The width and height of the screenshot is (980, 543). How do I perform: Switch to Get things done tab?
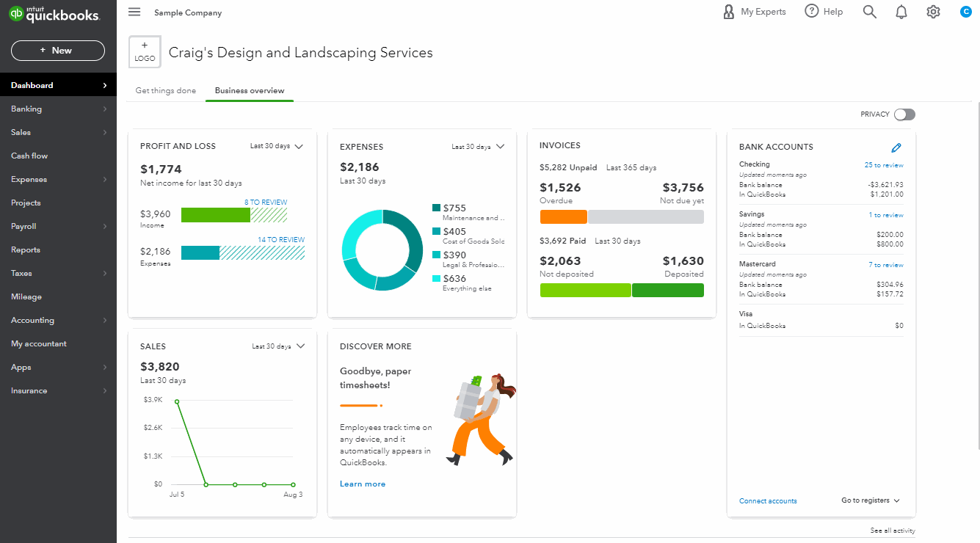pos(166,91)
